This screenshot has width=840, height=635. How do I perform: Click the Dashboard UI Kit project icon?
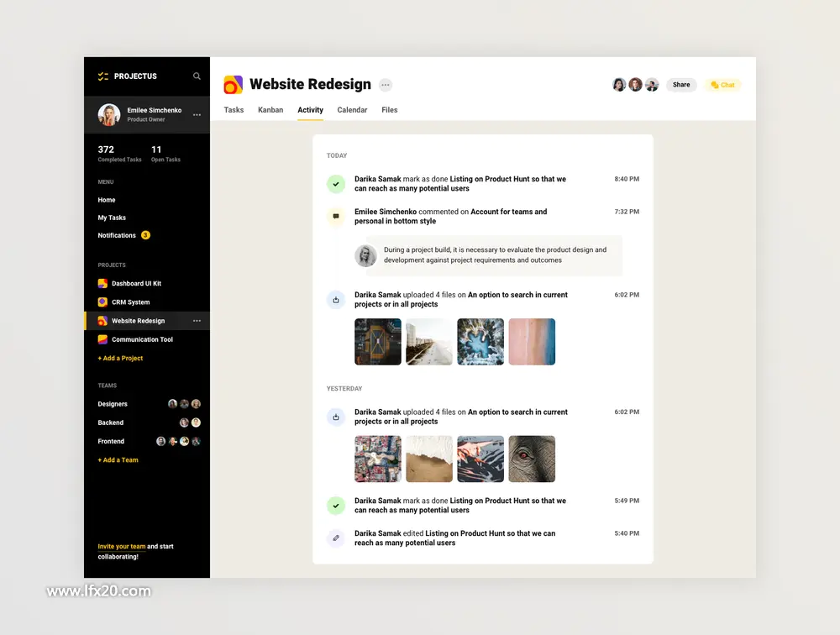pos(102,283)
